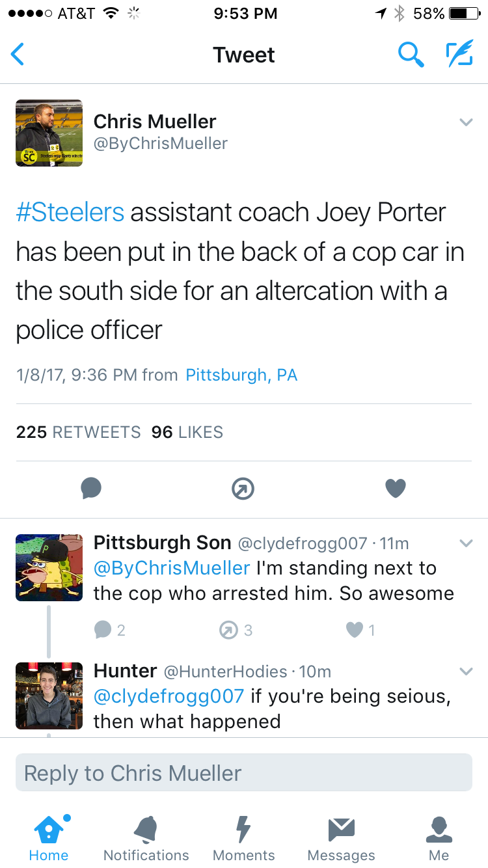Expand options for Chris Mueller's tweet
The height and width of the screenshot is (868, 488).
466,122
